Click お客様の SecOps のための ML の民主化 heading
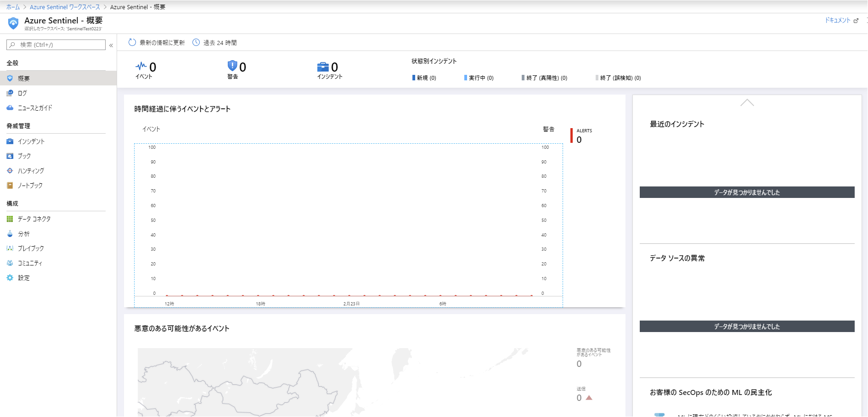Screen dimensions: 868x417 (710, 392)
